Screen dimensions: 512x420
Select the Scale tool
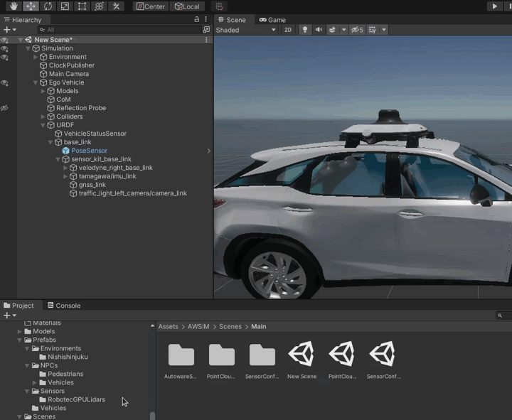point(65,6)
